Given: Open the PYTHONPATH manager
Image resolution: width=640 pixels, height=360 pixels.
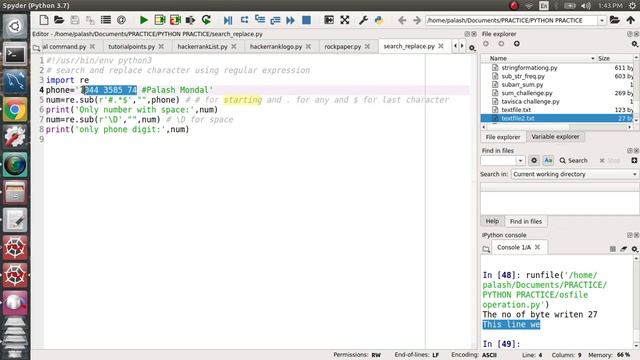Looking at the screenshot, I should click(x=379, y=20).
